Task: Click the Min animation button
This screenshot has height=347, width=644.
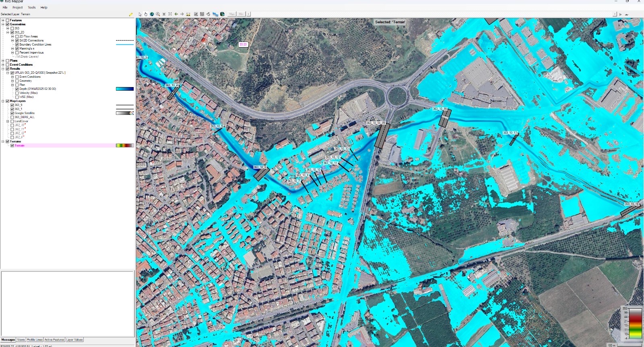Action: 241,14
